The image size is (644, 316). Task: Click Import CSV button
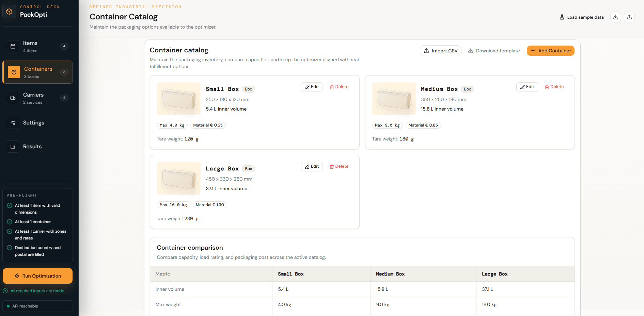(441, 51)
